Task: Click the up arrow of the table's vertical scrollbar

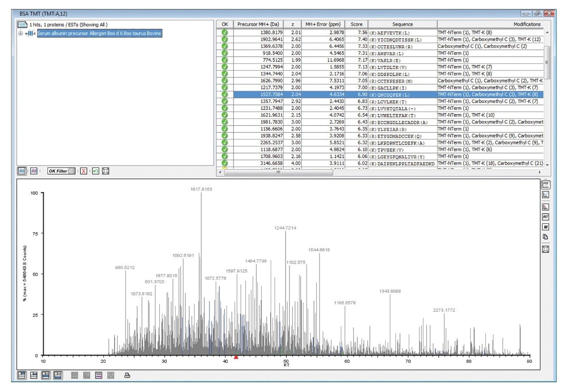Action: click(547, 32)
